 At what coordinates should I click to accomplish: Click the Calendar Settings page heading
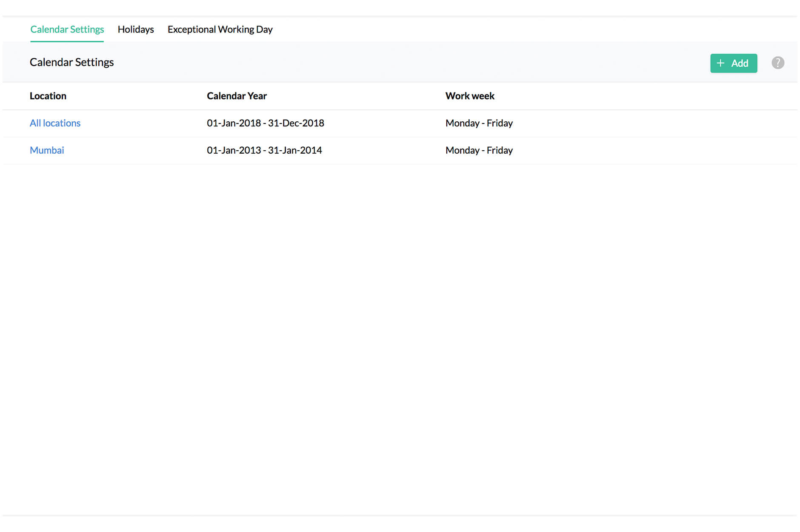[71, 62]
